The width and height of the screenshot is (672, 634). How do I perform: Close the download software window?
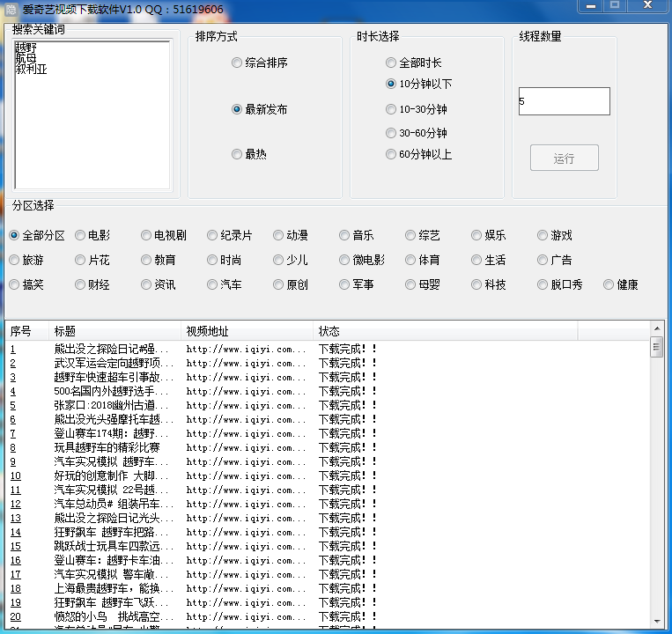click(x=647, y=5)
